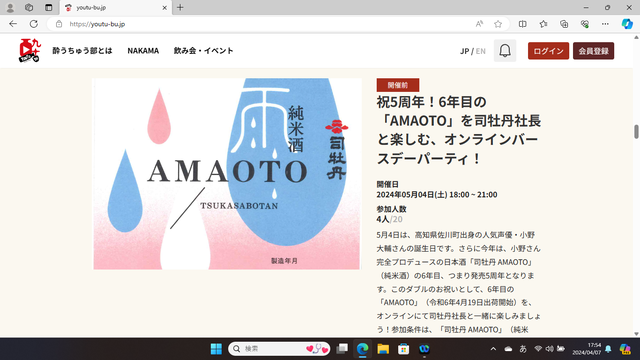Open the tab actions menu icon
This screenshot has width=640, height=360.
[x=49, y=7]
